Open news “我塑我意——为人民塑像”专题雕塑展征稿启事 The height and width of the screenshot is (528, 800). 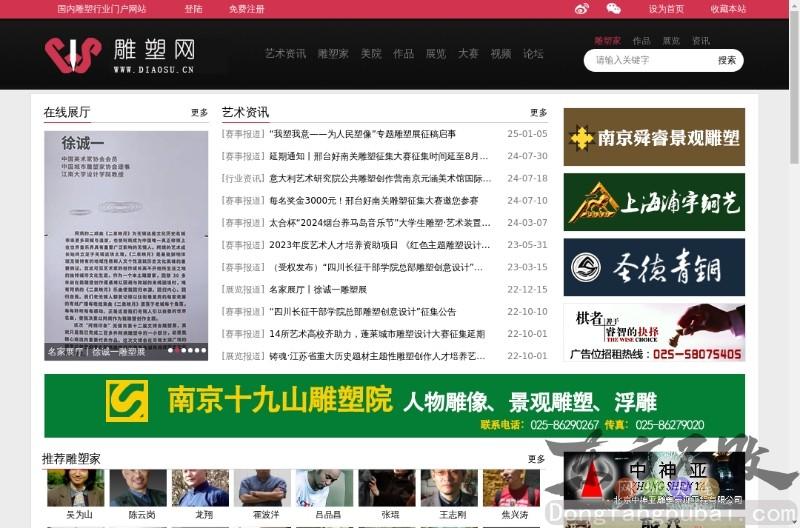[362, 134]
